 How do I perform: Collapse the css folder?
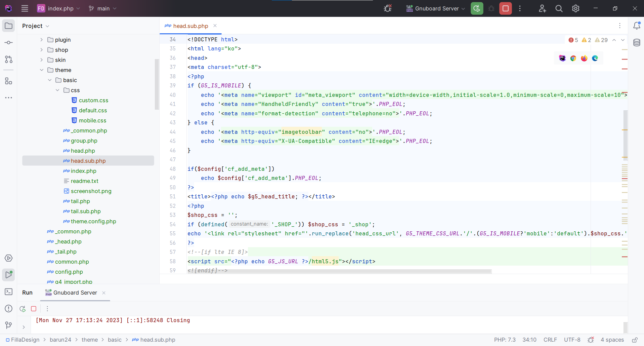coord(57,90)
